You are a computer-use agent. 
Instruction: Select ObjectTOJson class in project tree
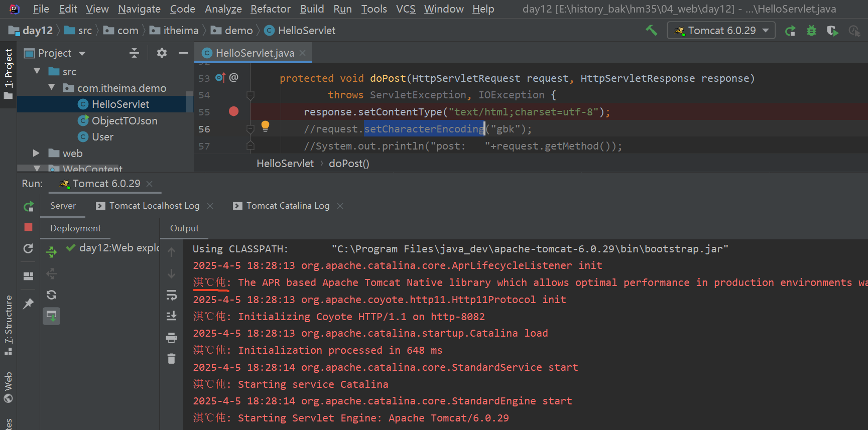(x=124, y=120)
